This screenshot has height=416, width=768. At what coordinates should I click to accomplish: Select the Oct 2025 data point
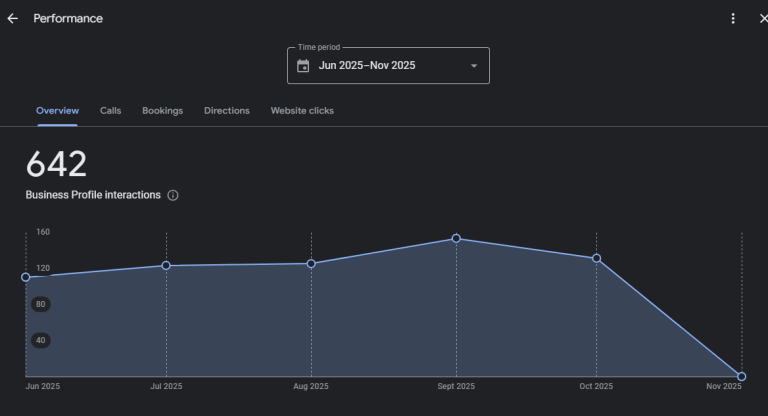(x=597, y=259)
